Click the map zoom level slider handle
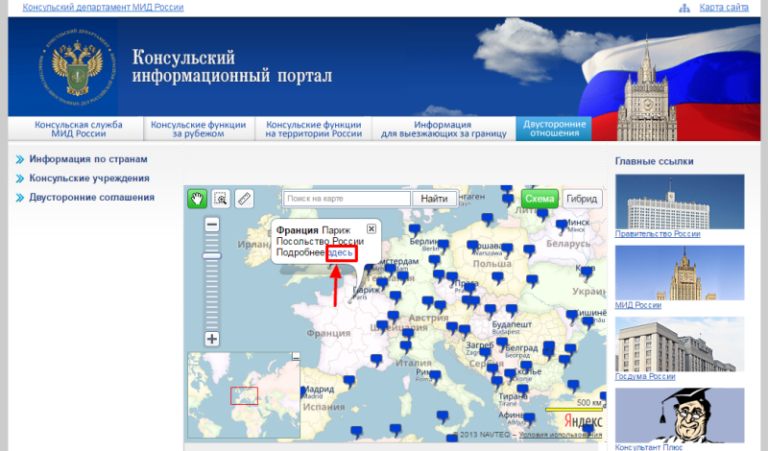Image resolution: width=768 pixels, height=451 pixels. click(212, 256)
